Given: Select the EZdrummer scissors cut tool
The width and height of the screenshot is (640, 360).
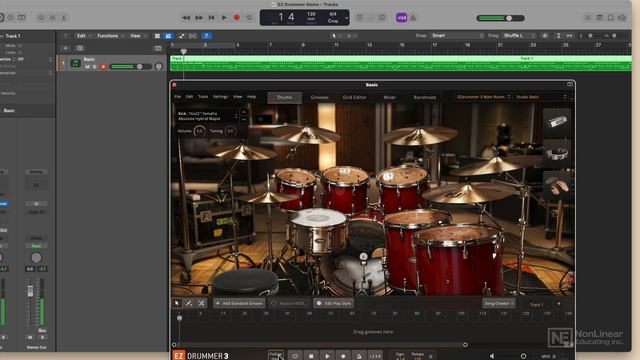Looking at the screenshot, I should [201, 303].
